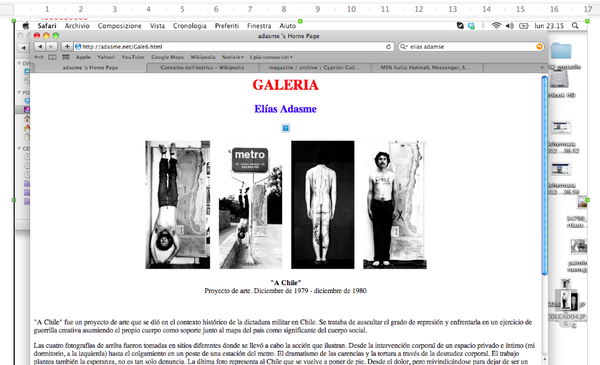Open the Wi-Fi status menu

pyautogui.click(x=496, y=26)
